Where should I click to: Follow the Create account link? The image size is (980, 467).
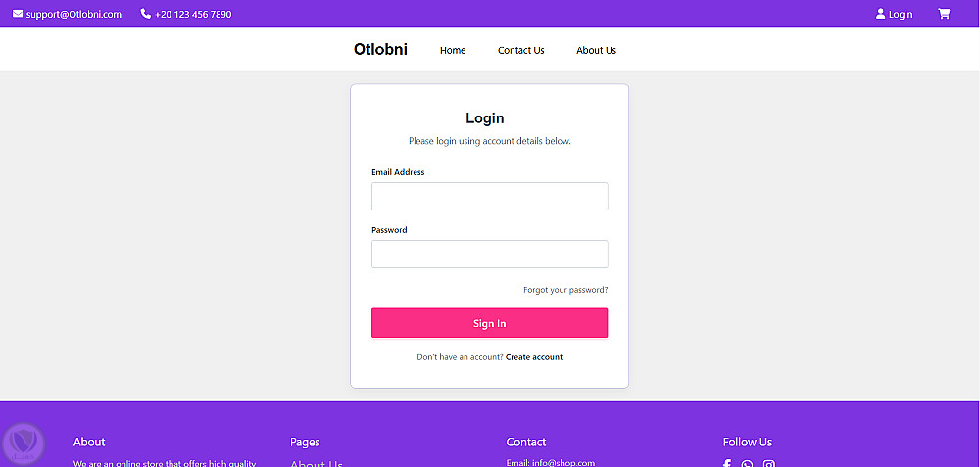[534, 357]
